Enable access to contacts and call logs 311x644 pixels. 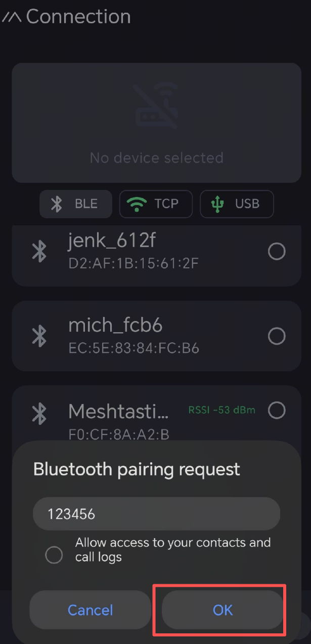(x=54, y=555)
